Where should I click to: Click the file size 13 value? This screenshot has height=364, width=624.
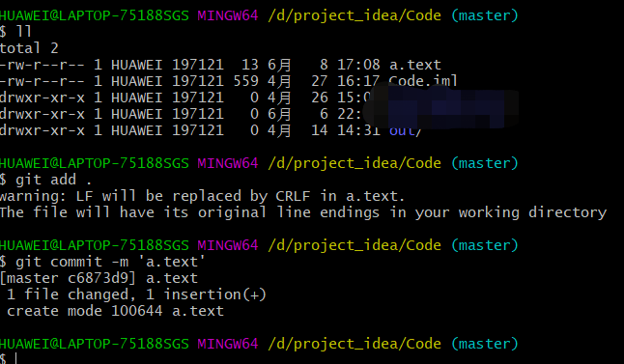pyautogui.click(x=250, y=65)
